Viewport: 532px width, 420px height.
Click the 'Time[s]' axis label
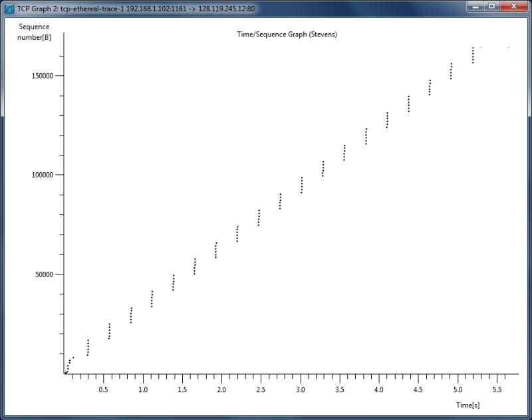click(467, 405)
